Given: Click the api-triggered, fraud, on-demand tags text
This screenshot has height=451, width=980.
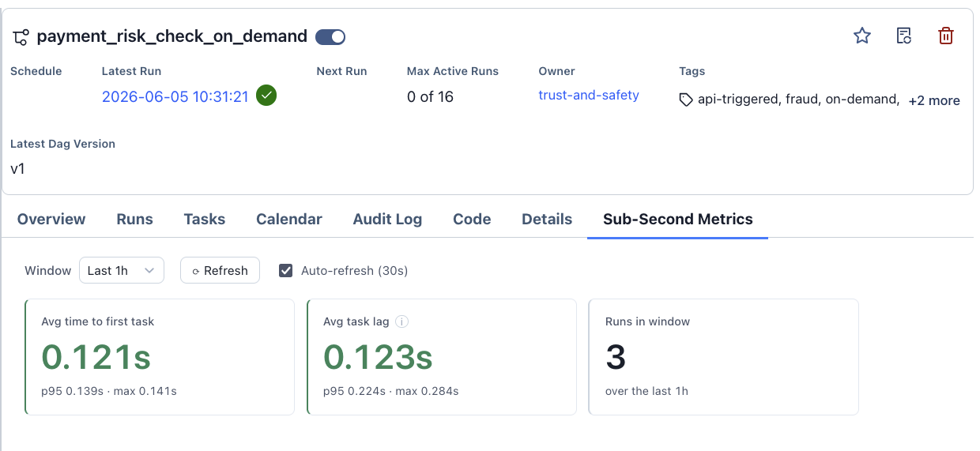Looking at the screenshot, I should [x=798, y=100].
